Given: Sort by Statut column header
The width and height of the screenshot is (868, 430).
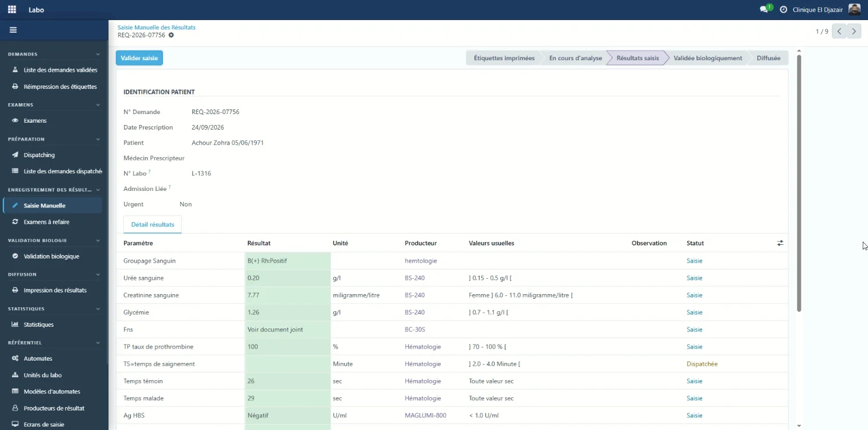Looking at the screenshot, I should [x=695, y=243].
